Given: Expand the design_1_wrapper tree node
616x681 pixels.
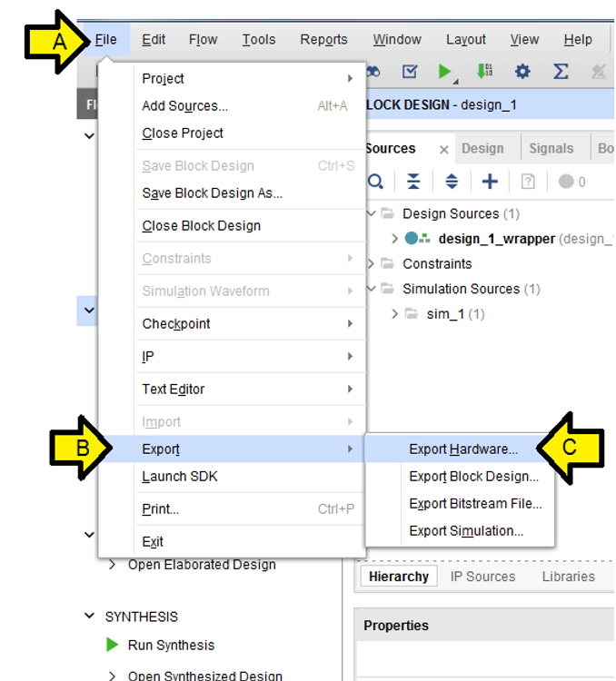Looking at the screenshot, I should pyautogui.click(x=394, y=239).
